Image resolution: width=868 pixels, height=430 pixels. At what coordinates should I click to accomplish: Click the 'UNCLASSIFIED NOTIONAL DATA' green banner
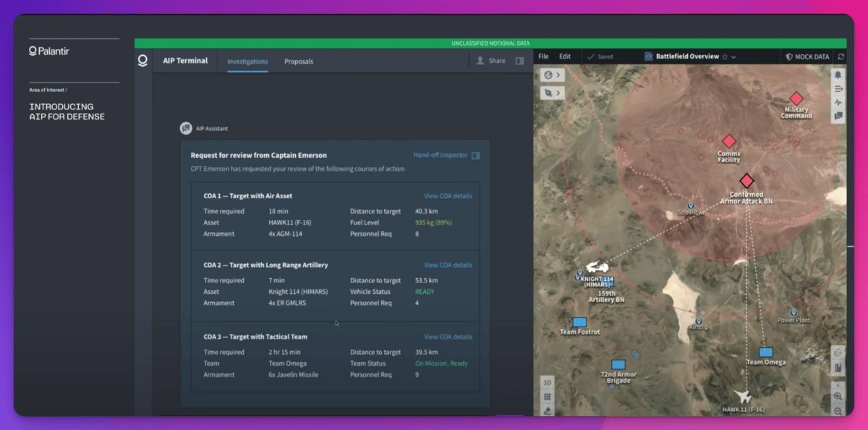(490, 43)
